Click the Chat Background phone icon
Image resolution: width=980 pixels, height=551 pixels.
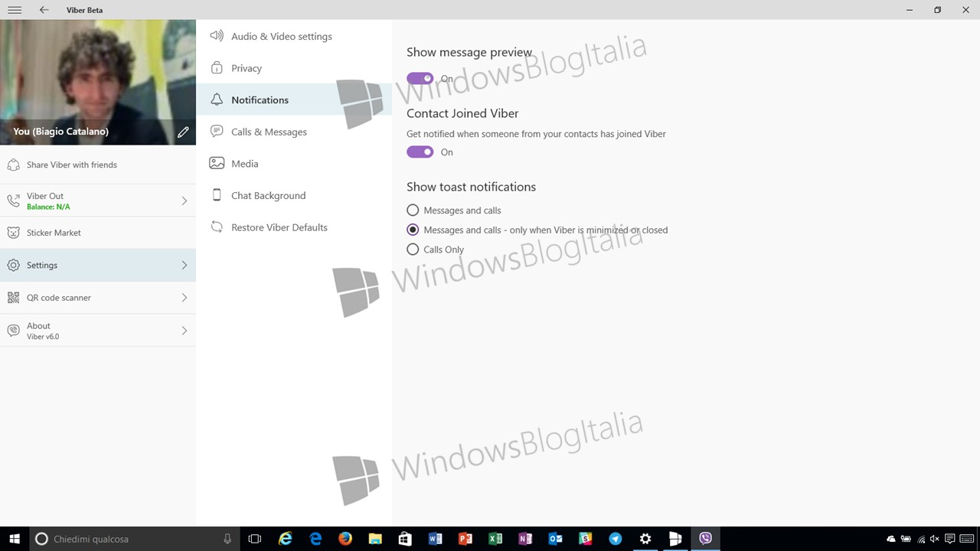[217, 195]
